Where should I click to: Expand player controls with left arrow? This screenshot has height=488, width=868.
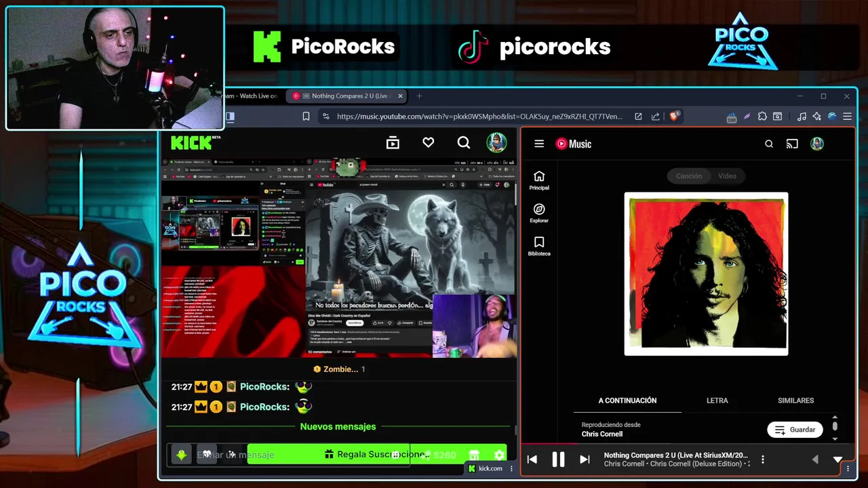point(815,460)
